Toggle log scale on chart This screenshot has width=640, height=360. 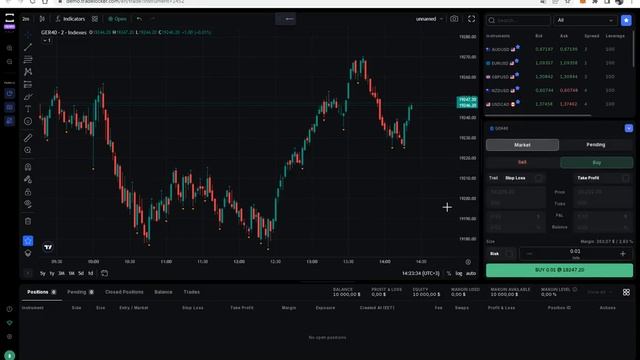(x=459, y=273)
